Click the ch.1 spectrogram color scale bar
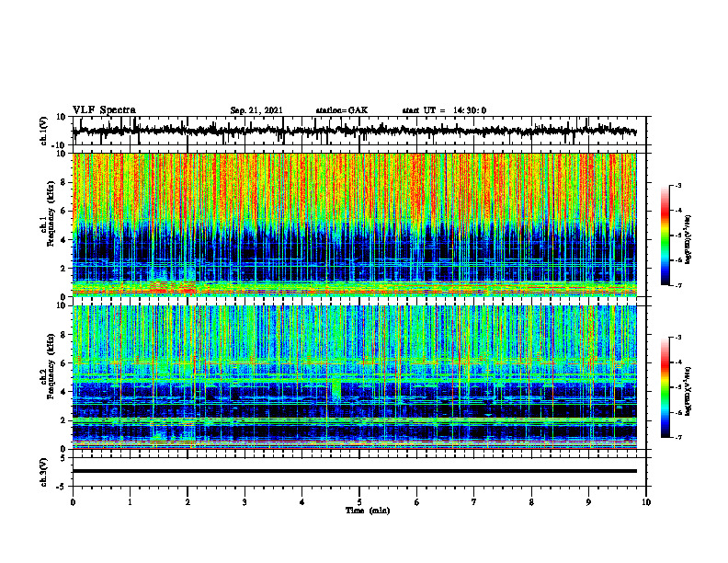Viewport: 728px width, 563px height. pyautogui.click(x=665, y=236)
